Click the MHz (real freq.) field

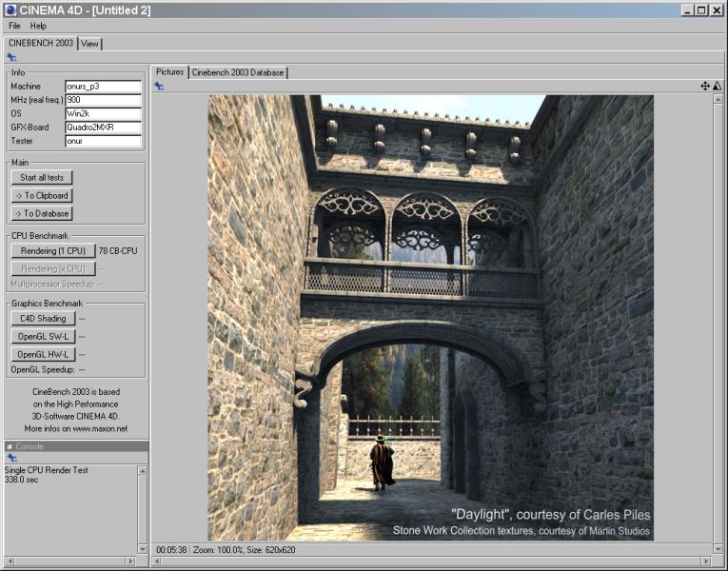coord(103,100)
